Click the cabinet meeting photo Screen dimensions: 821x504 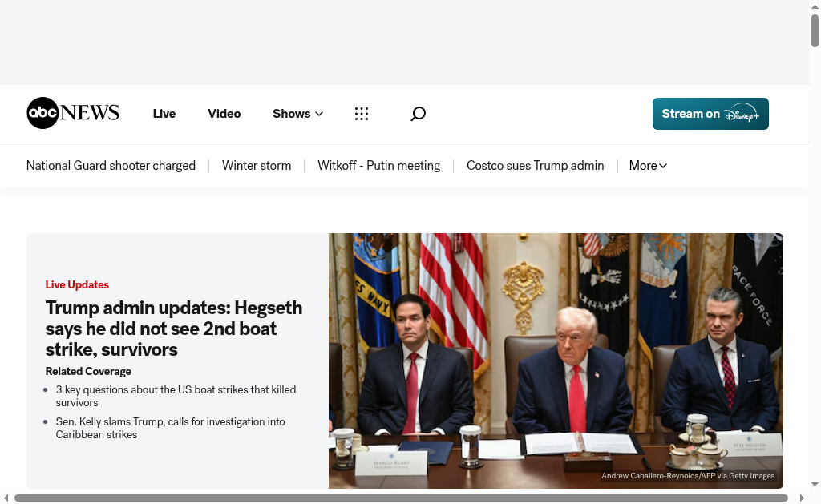point(555,361)
